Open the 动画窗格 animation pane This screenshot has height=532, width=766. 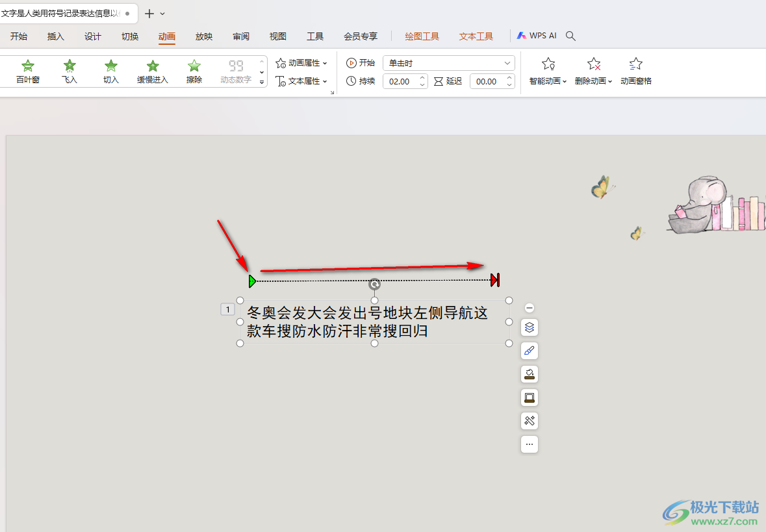635,71
